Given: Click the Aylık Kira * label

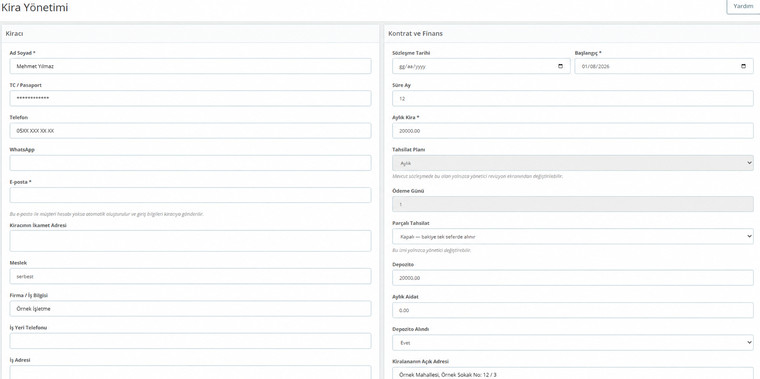Looking at the screenshot, I should point(406,117).
